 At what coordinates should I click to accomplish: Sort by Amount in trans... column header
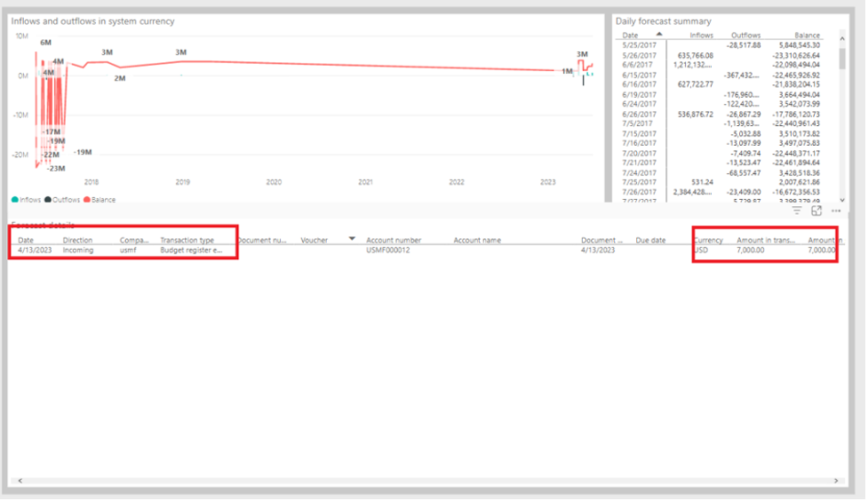tap(766, 240)
